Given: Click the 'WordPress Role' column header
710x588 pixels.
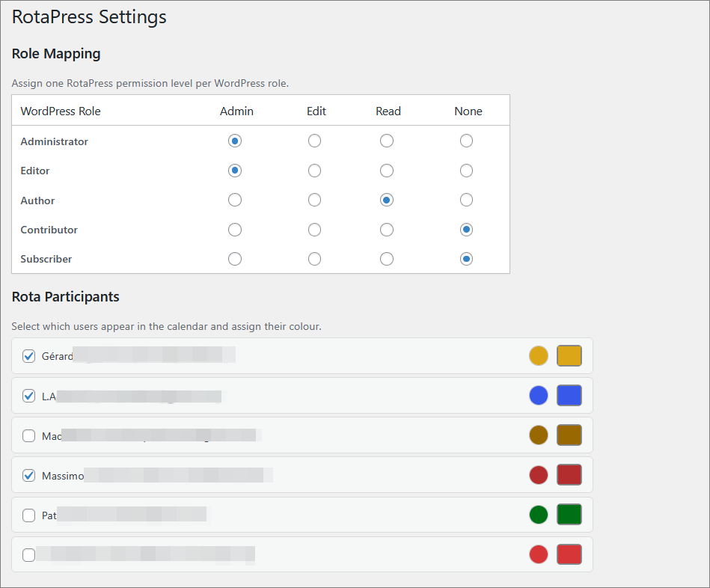Looking at the screenshot, I should (x=61, y=111).
